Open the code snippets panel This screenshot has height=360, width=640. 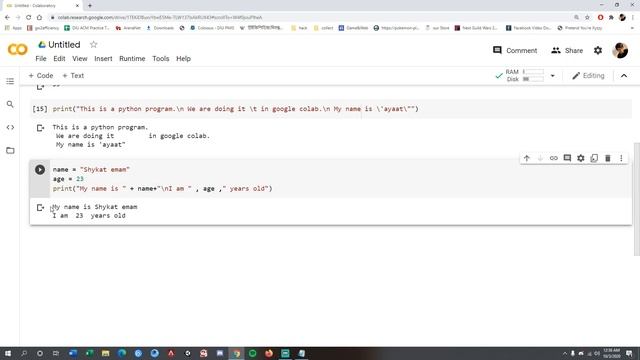pos(10,127)
